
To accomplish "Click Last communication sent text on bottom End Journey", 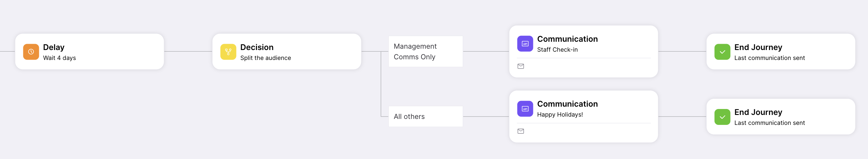I will [770, 123].
